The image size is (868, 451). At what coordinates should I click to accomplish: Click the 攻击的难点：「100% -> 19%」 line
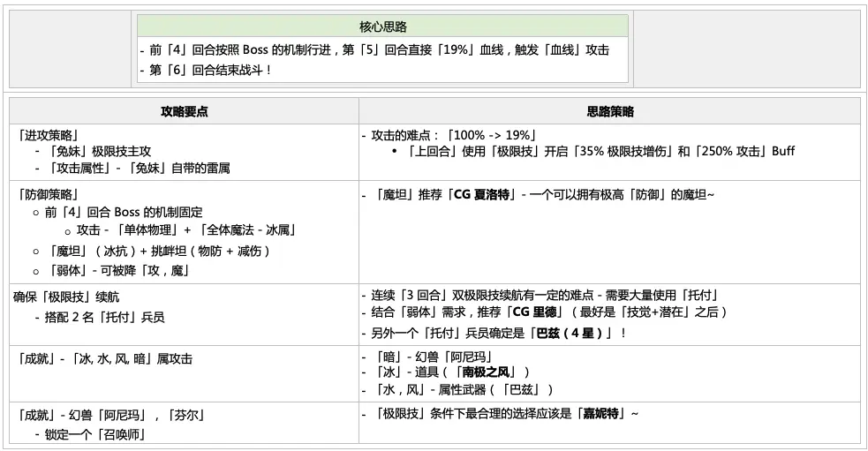[449, 135]
